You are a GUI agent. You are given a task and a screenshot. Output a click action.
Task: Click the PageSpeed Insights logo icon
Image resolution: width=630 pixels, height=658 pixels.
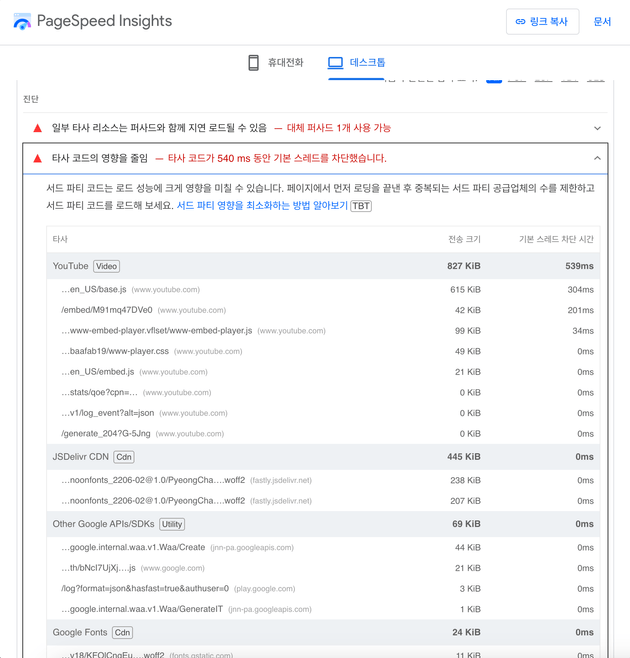pyautogui.click(x=22, y=22)
